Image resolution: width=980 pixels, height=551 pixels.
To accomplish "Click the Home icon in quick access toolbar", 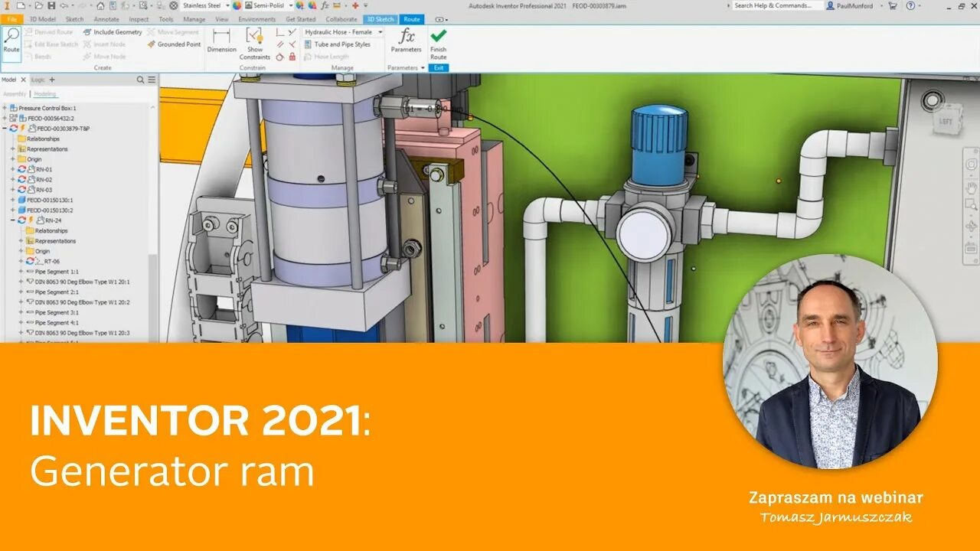I will click(x=100, y=5).
